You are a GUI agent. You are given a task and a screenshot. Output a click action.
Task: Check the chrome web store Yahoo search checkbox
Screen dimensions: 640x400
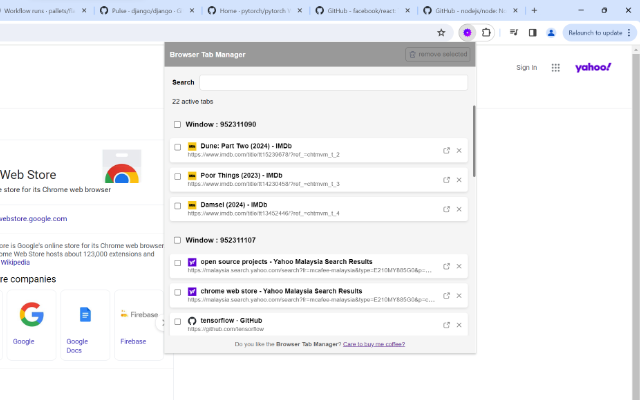click(177, 292)
